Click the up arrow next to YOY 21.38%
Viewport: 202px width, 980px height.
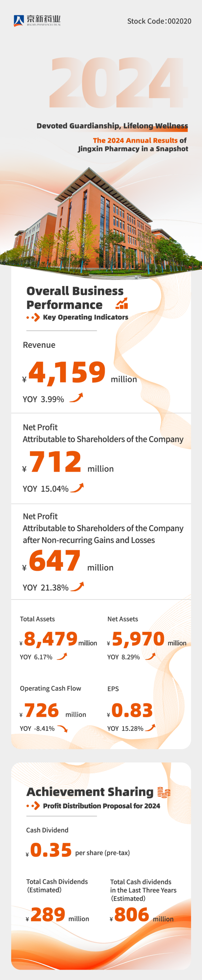pyautogui.click(x=77, y=587)
